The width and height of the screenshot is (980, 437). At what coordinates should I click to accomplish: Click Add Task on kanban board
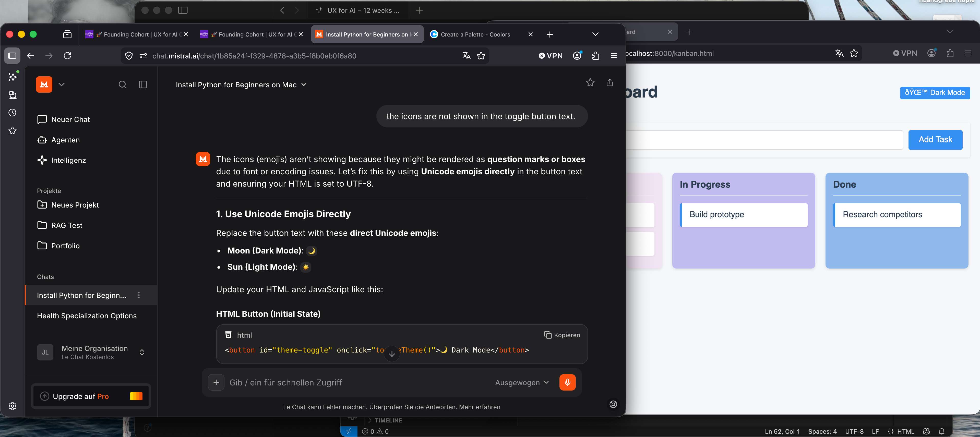pos(935,140)
